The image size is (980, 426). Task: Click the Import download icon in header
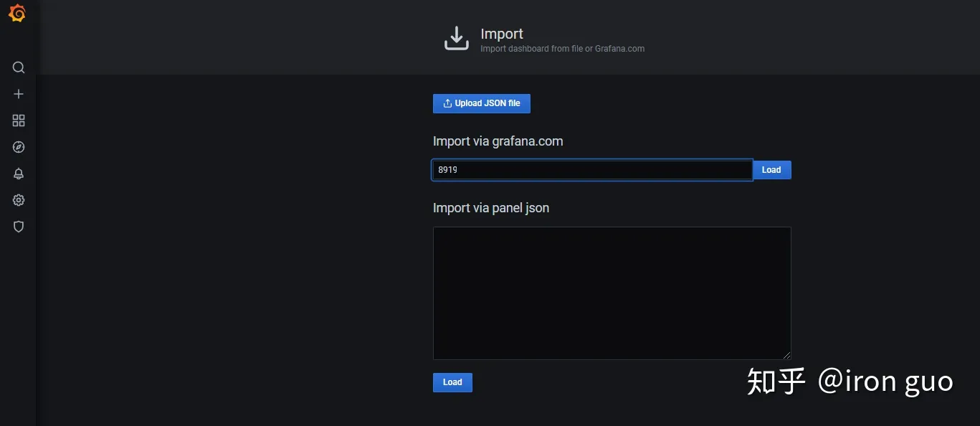coord(457,39)
